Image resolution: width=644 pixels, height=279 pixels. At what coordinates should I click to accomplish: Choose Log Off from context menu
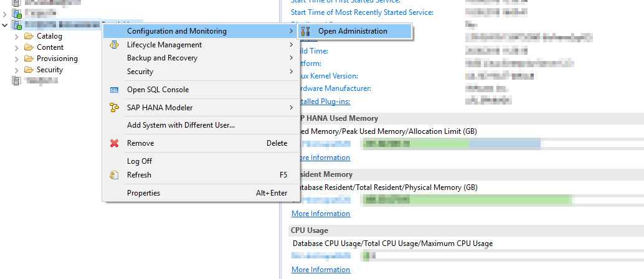tap(199, 161)
